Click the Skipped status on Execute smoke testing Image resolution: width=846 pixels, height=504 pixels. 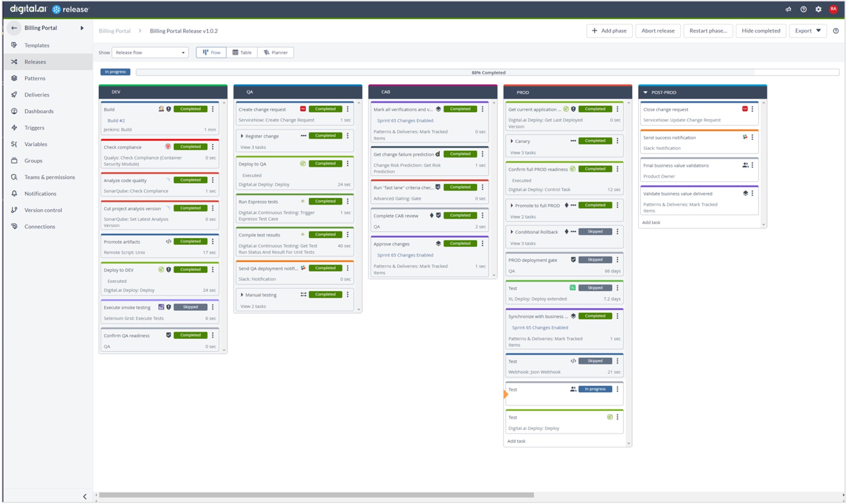click(190, 307)
